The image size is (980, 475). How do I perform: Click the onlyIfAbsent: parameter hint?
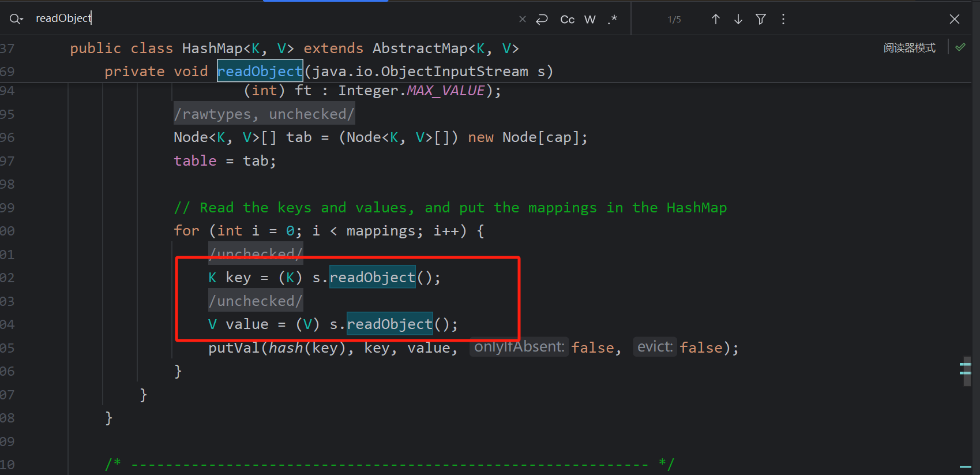pos(519,347)
